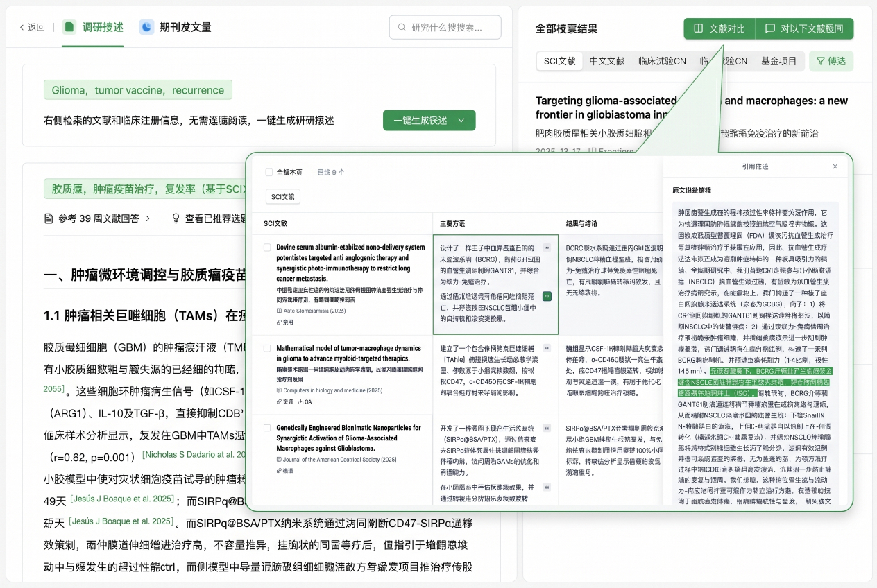This screenshot has width=877, height=588.
Task: Open paper title 'Mathematical model of tumor-macrophage dynamics'
Action: (x=348, y=354)
